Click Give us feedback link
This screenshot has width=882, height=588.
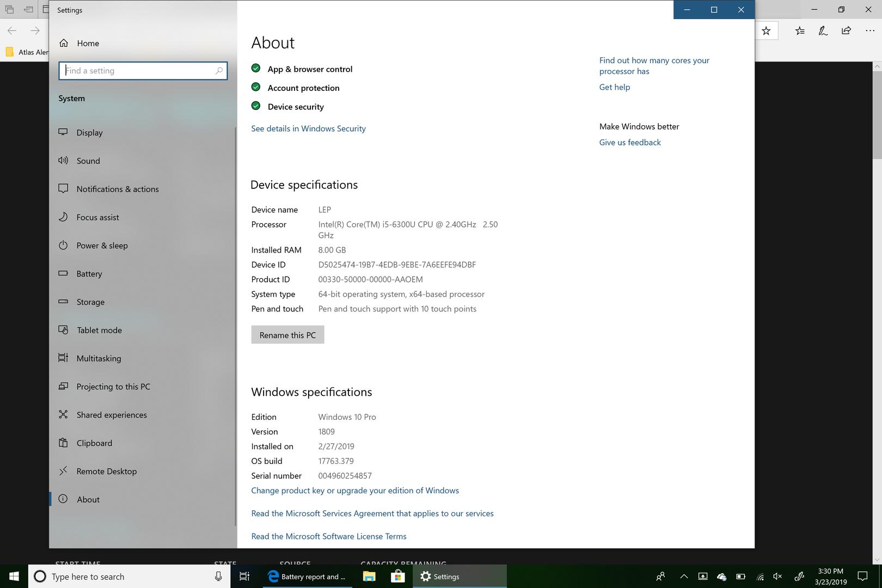tap(630, 142)
